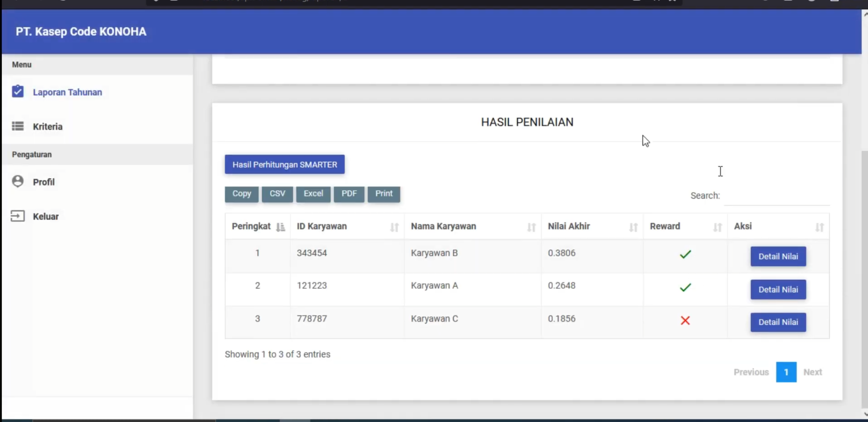The width and height of the screenshot is (868, 422).
Task: Select ID cell 778787
Action: (x=312, y=318)
